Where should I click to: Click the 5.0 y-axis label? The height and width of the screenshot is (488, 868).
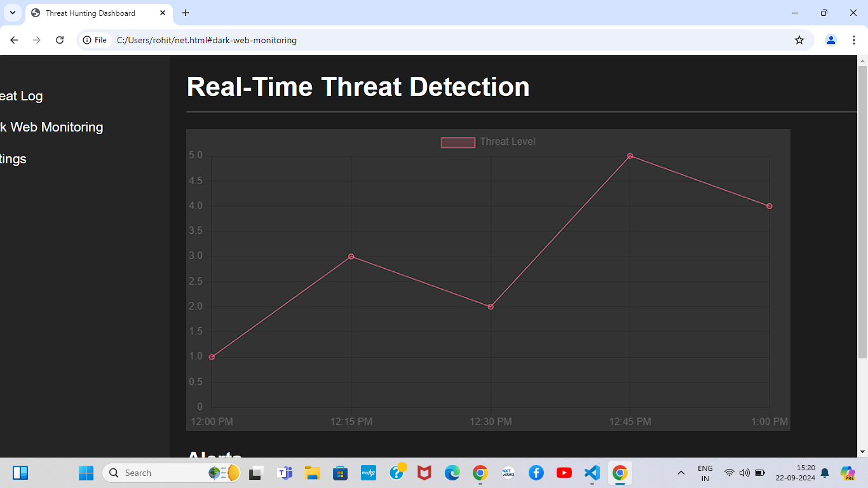196,156
